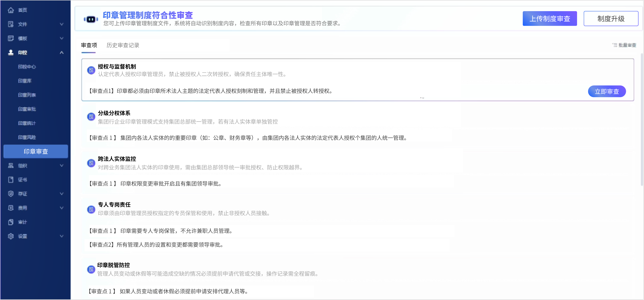Open 印章列表 in the sidebar submenu
This screenshot has width=644, height=300.
point(27,95)
